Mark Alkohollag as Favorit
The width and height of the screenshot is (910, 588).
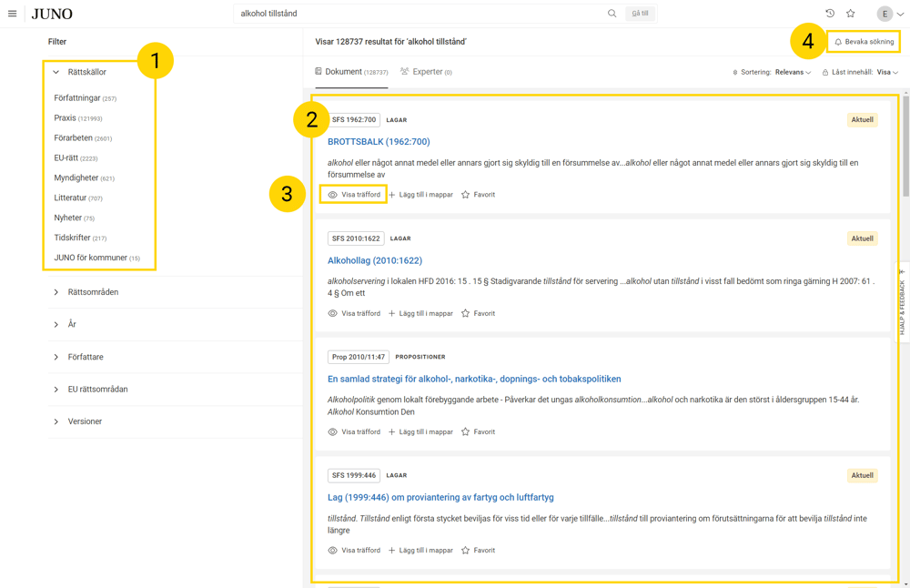pos(479,313)
